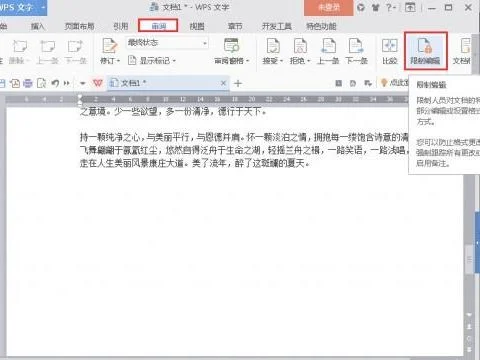480x360 pixels.
Task: Click the PDF export icon in quick toolbar
Action: click(15, 83)
